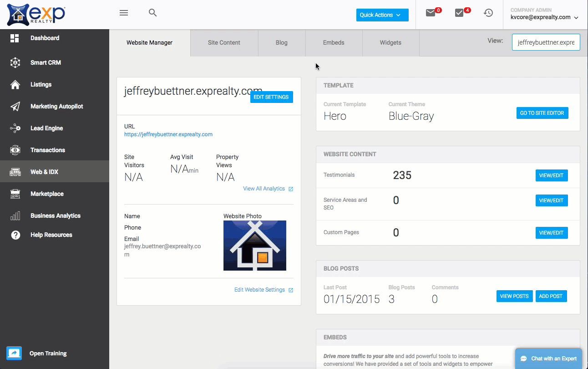Screen dimensions: 588x369
Task: Switch to the Embeds tab
Action: click(334, 43)
